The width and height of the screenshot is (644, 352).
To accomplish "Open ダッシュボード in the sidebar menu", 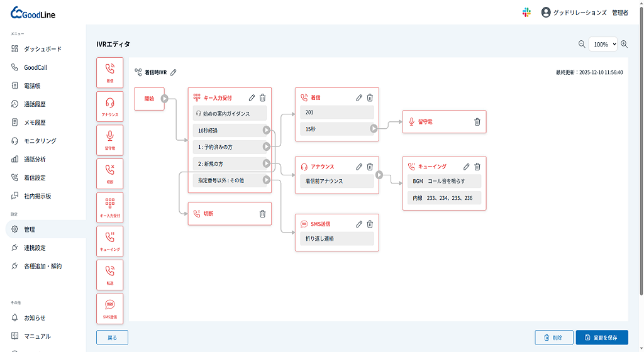I will (43, 49).
